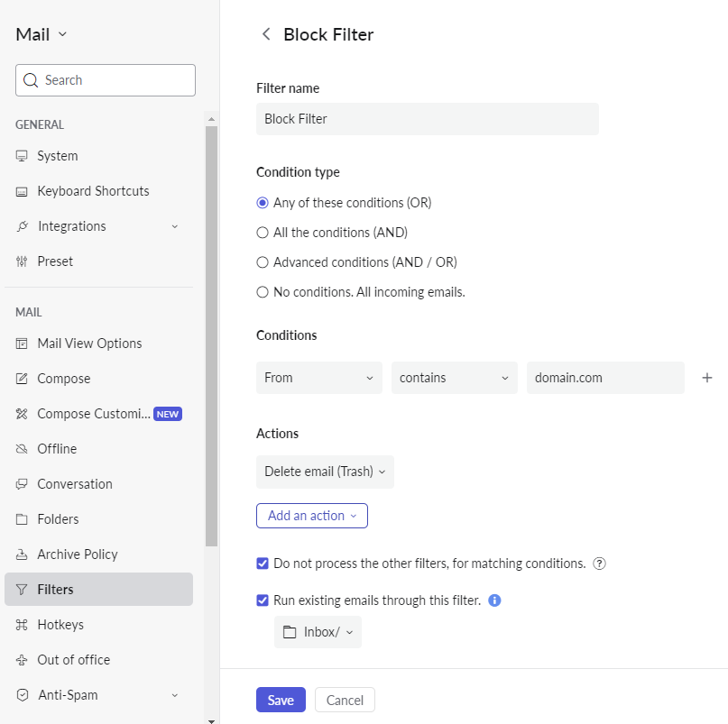The width and height of the screenshot is (728, 724).
Task: Save the Block Filter
Action: 280,699
